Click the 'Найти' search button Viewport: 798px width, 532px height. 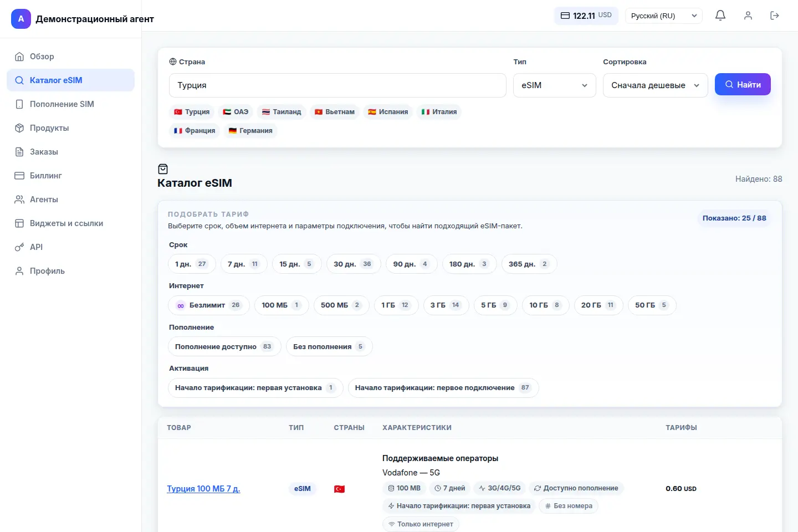pos(743,85)
